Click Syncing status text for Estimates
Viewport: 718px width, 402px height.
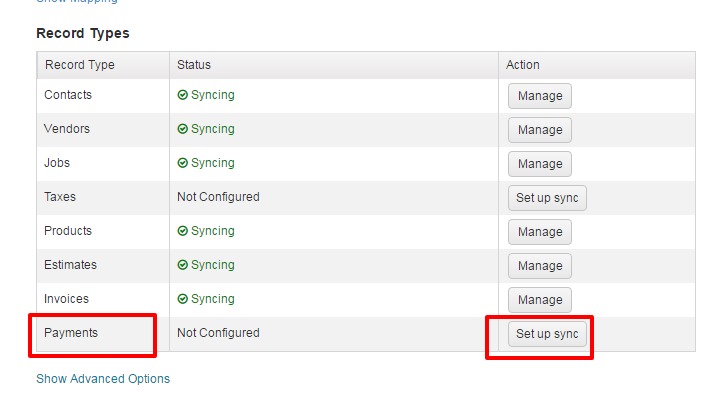(212, 265)
